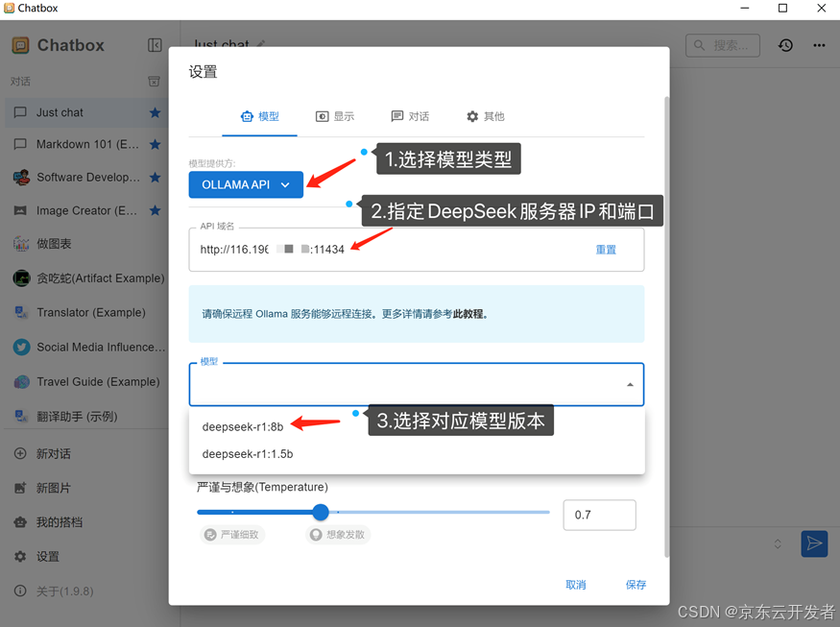Unstar the Just chat conversation
The width and height of the screenshot is (840, 627).
tap(156, 112)
